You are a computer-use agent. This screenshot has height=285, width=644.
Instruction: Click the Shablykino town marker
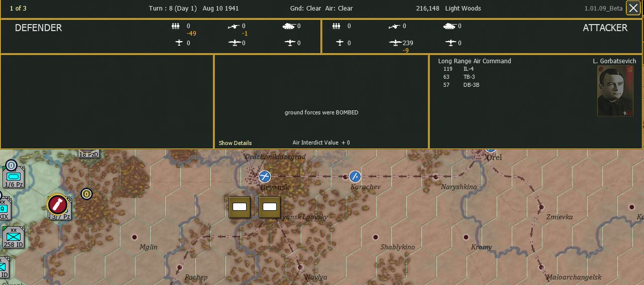pos(375,237)
